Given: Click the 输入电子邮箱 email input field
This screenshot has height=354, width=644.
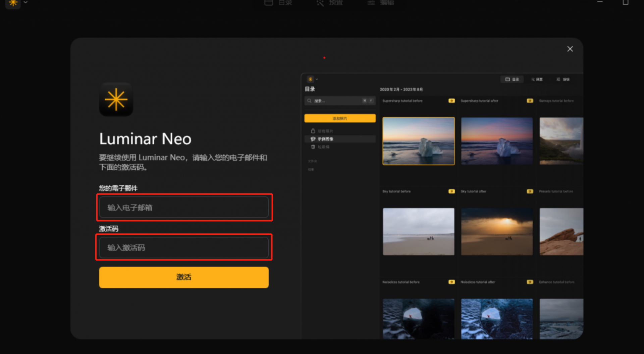Looking at the screenshot, I should pos(184,208).
